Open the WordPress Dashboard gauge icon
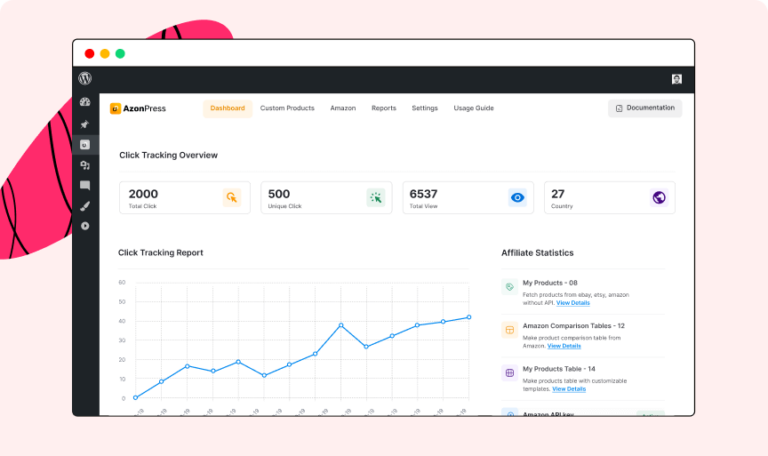This screenshot has height=456, width=768. click(x=85, y=103)
